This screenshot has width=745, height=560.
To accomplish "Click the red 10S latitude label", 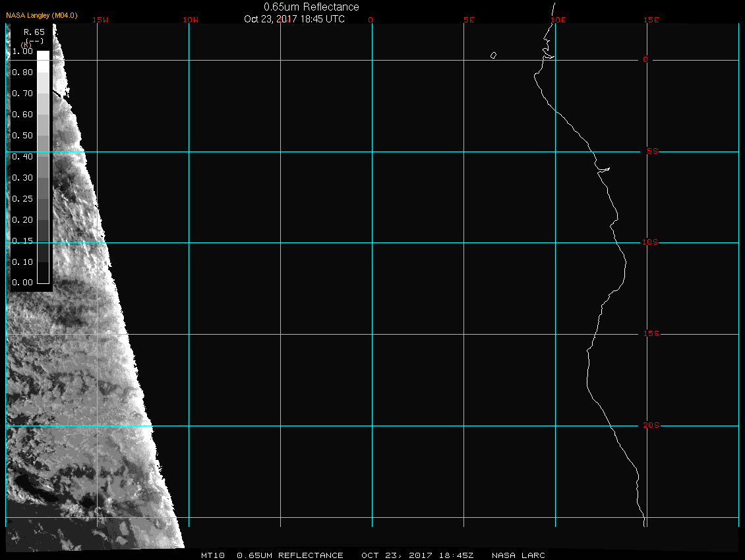I will pos(650,242).
